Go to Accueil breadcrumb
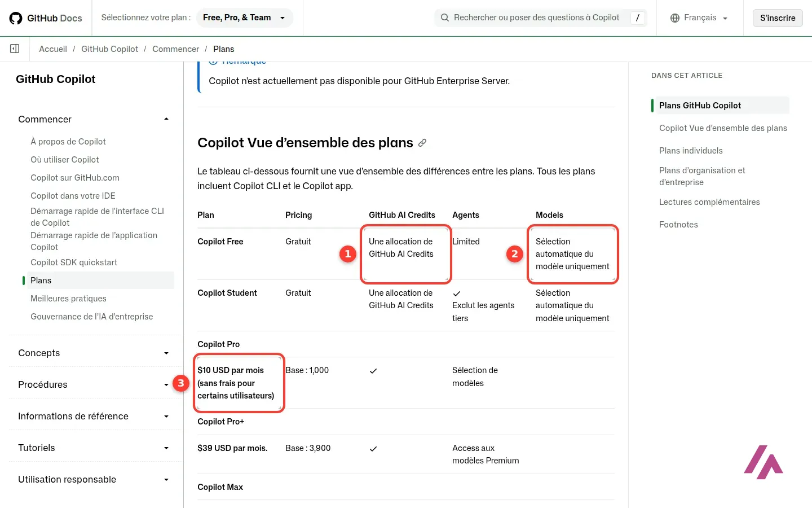812x508 pixels. (x=53, y=49)
